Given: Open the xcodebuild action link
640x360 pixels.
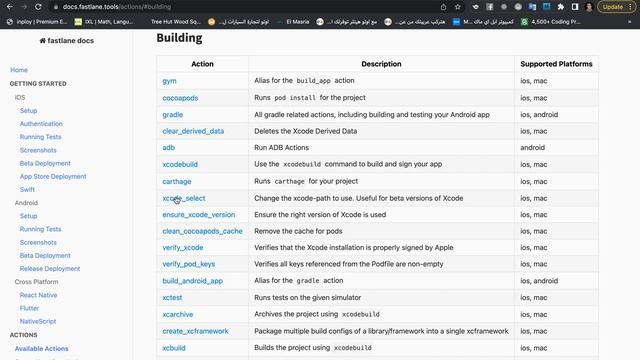Looking at the screenshot, I should 180,164.
